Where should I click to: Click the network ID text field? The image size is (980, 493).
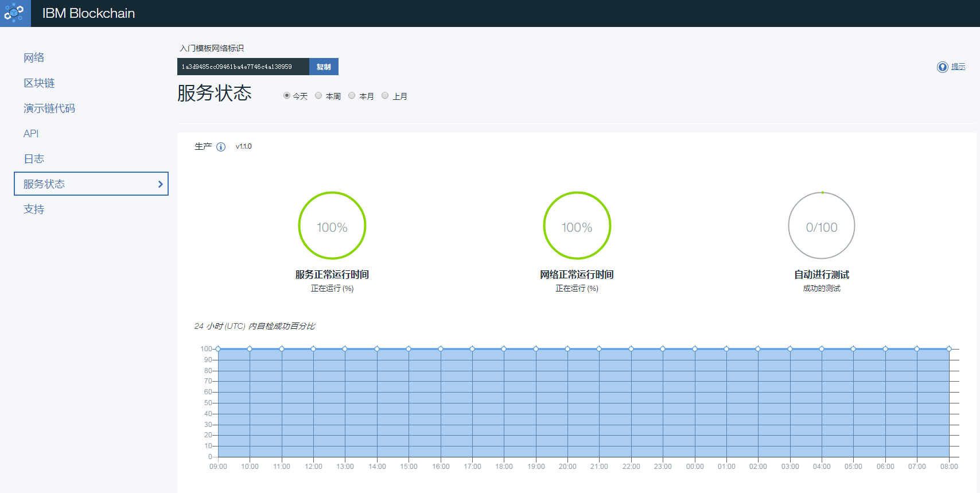(x=243, y=67)
